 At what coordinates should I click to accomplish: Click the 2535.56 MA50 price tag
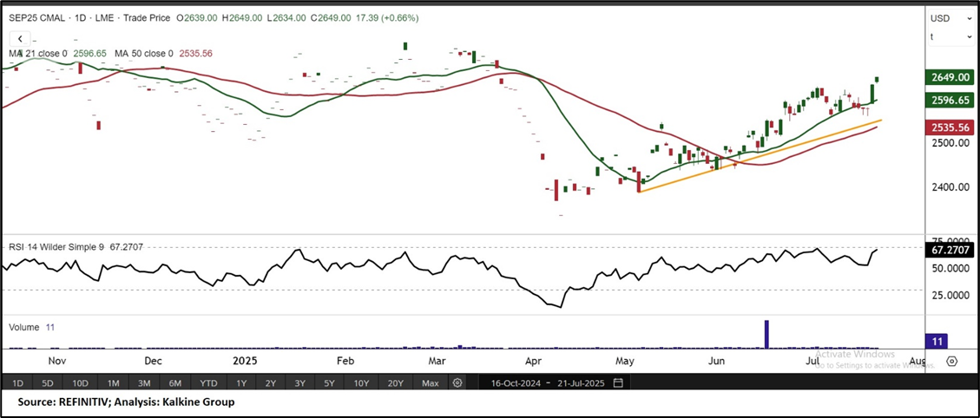click(949, 127)
